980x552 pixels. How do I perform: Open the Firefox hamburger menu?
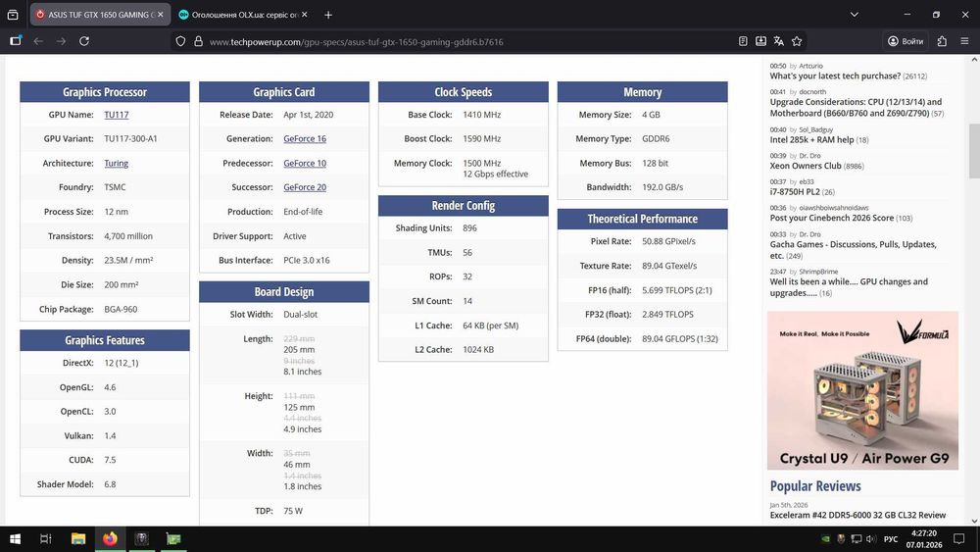[x=964, y=41]
